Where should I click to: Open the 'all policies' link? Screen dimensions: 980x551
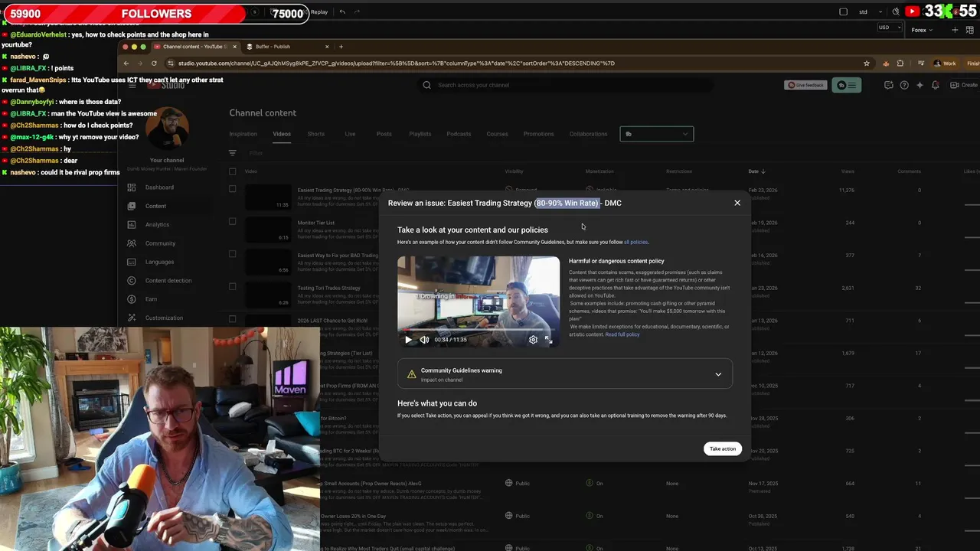click(635, 243)
